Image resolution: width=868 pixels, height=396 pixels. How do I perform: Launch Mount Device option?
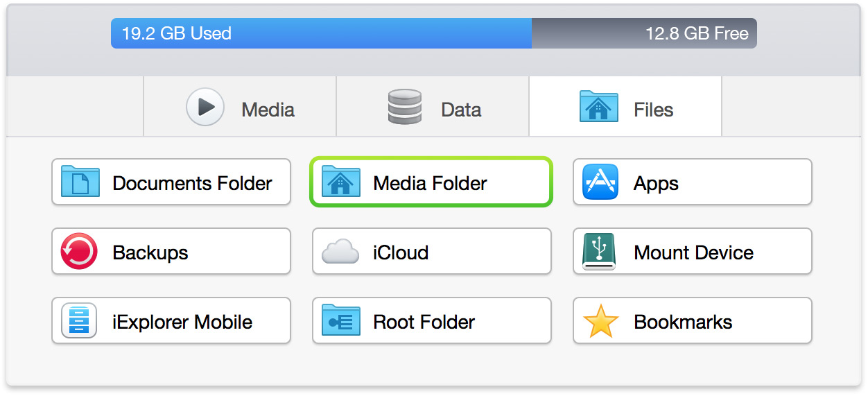693,252
